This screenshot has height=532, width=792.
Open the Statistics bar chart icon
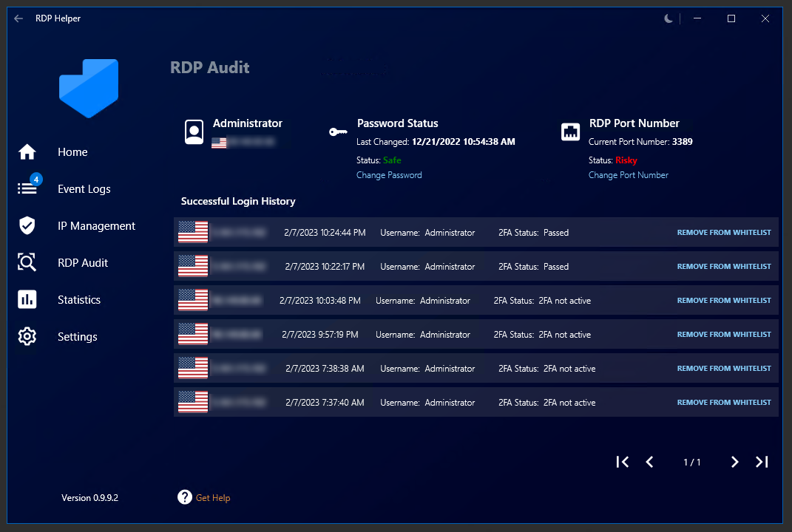click(x=27, y=300)
